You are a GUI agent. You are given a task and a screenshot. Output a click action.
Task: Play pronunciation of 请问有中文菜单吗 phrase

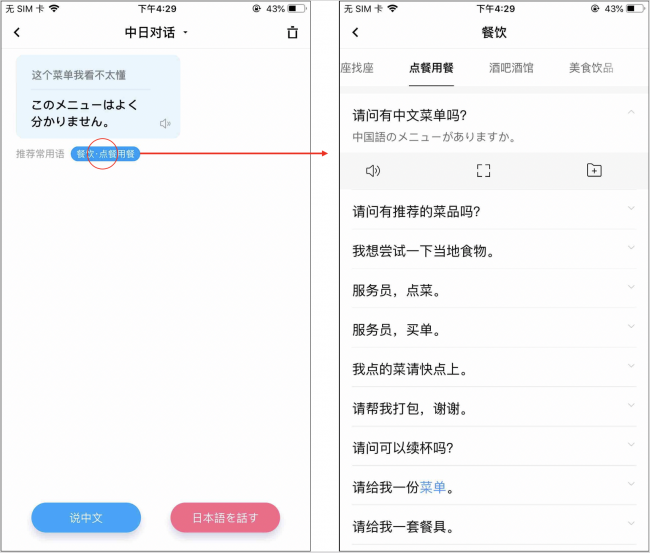373,171
